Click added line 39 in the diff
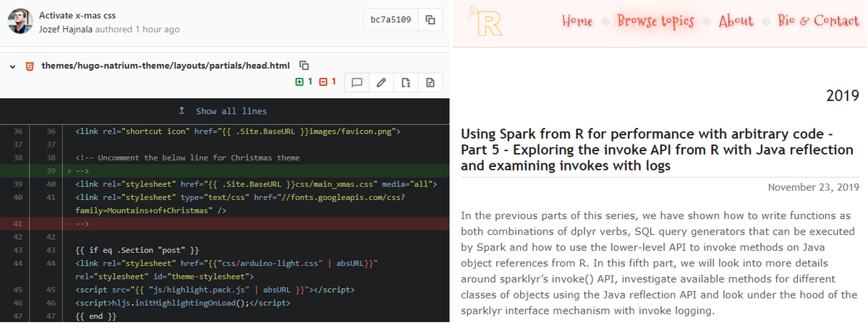This screenshot has height=328, width=868. [x=224, y=171]
